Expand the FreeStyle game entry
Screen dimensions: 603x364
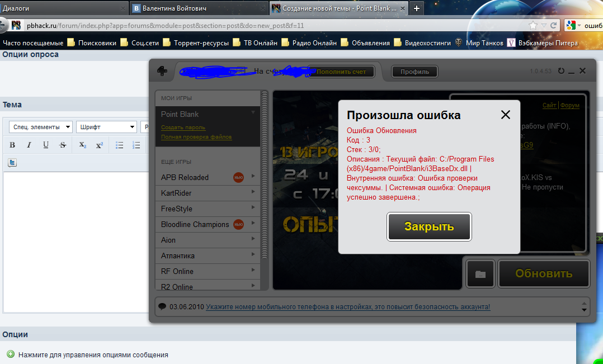coord(253,207)
